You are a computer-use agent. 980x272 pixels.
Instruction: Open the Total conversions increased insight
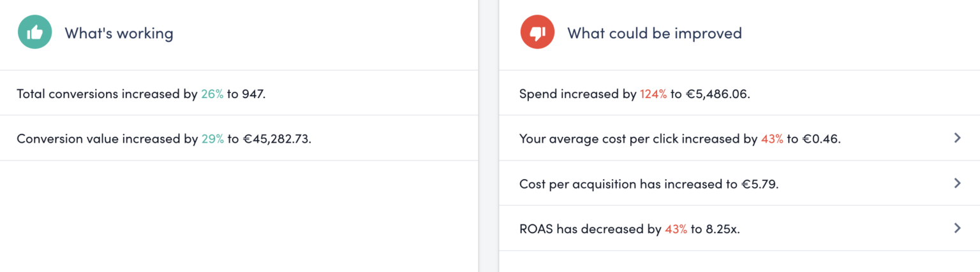pyautogui.click(x=140, y=94)
